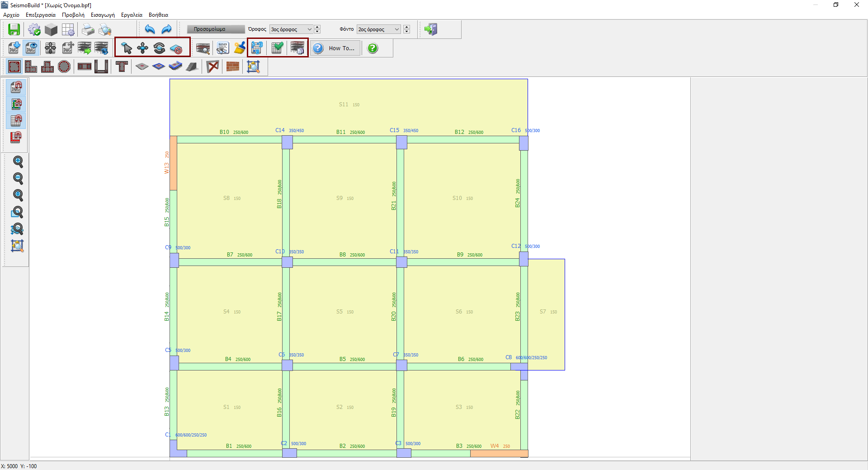Open the Εργαλεία menu
868x470 pixels.
[x=132, y=15]
